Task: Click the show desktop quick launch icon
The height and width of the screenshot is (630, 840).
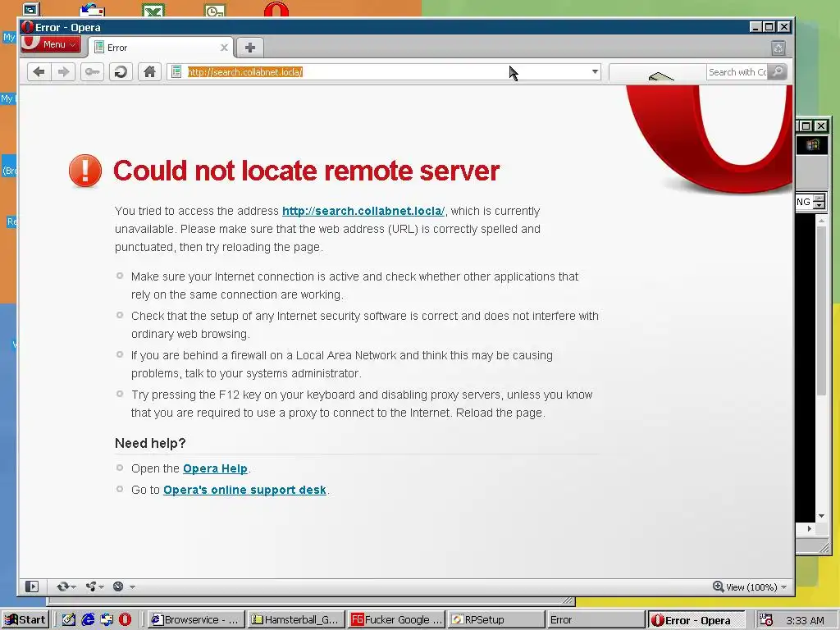Action: pyautogui.click(x=107, y=620)
